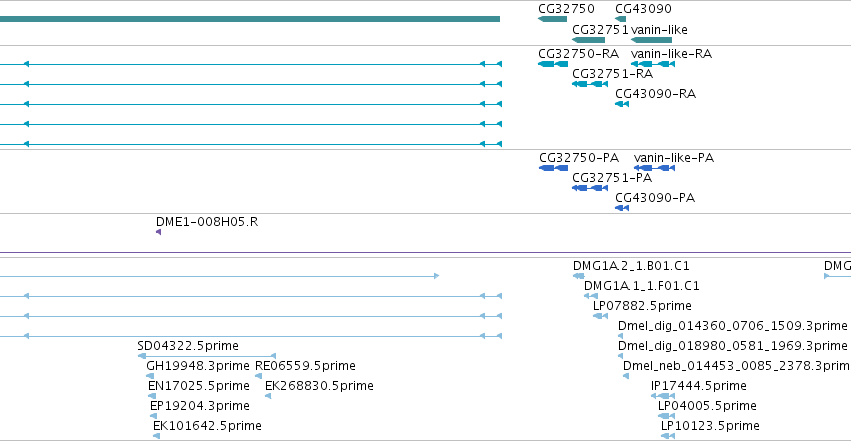
Task: Select the EP19204.3prime EST label
Action: click(x=200, y=406)
